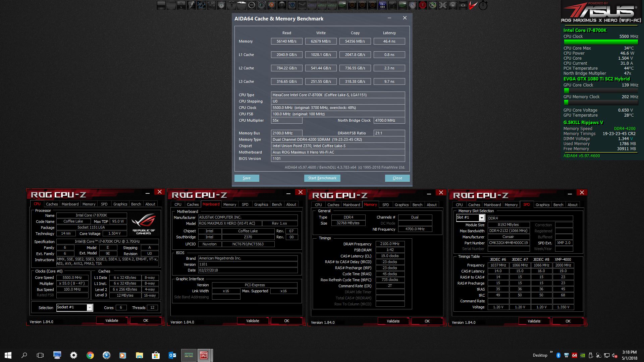Open the Outlook taskbar icon
The height and width of the screenshot is (362, 644).
[172, 355]
